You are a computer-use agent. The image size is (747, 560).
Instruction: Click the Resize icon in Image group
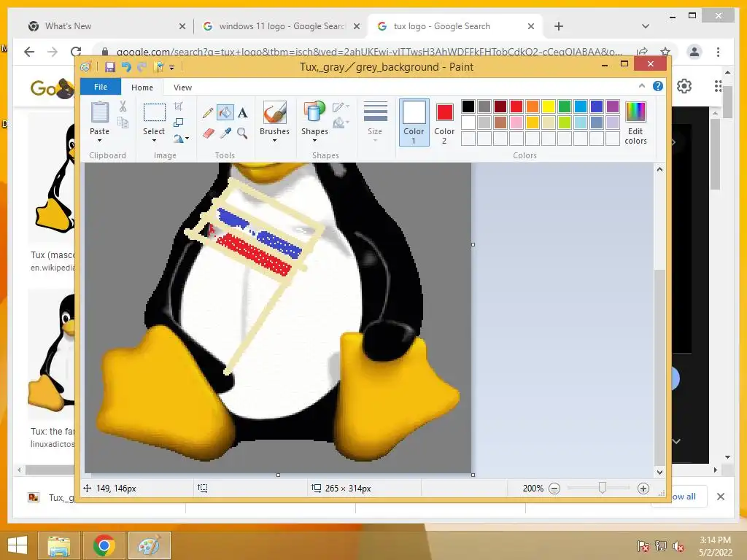(x=179, y=122)
